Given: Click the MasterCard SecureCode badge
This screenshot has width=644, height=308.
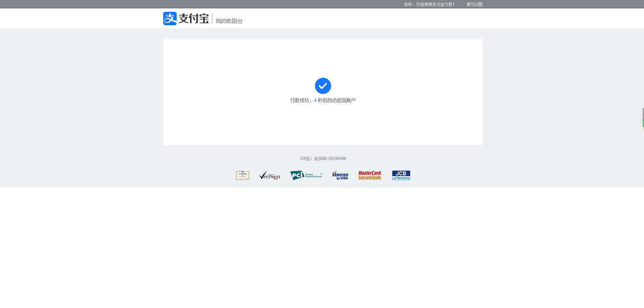Looking at the screenshot, I should click(x=370, y=175).
